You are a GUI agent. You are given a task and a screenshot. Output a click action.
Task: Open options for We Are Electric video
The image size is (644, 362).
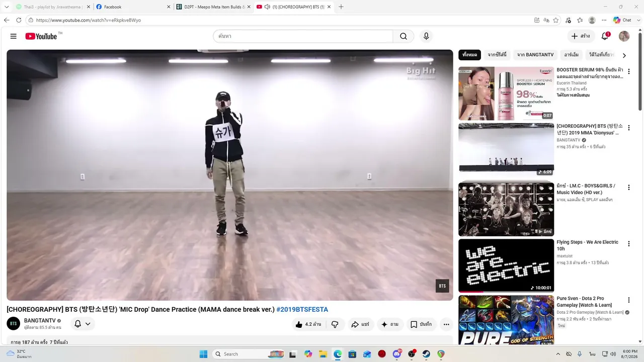tap(628, 244)
